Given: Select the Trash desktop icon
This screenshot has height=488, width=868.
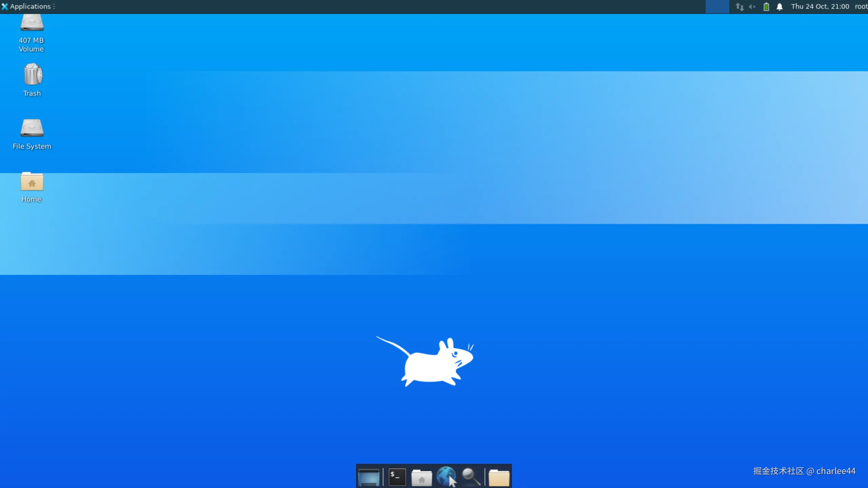Looking at the screenshot, I should [32, 75].
